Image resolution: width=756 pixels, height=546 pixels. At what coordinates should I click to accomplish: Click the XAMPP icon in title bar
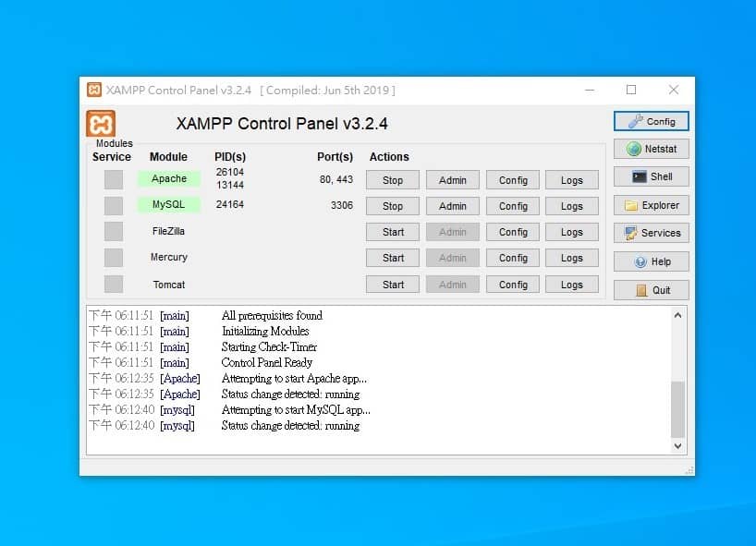click(94, 90)
